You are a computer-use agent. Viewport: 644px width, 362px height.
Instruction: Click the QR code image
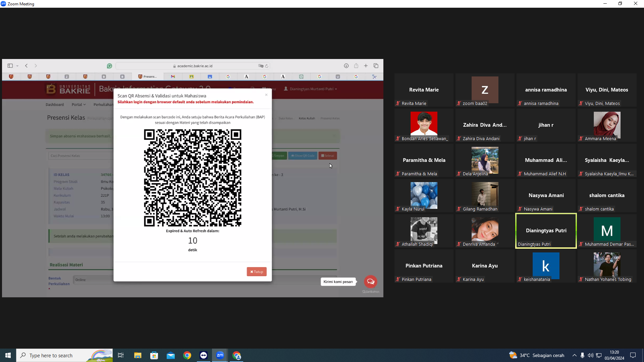[x=193, y=178]
